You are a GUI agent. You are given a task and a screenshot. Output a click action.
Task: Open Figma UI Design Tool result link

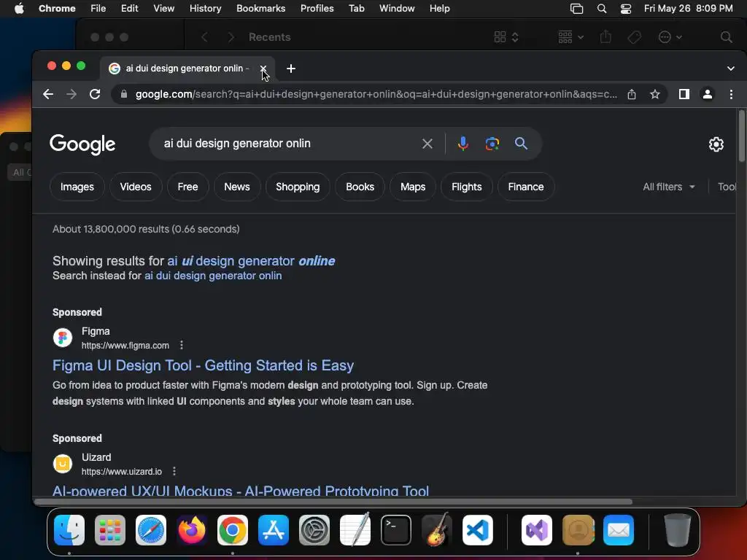(x=203, y=365)
